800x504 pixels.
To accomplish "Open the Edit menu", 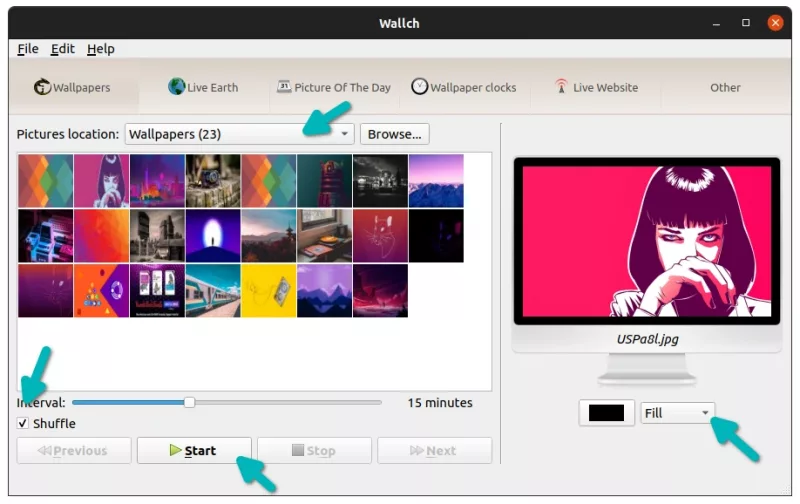I will click(x=62, y=49).
